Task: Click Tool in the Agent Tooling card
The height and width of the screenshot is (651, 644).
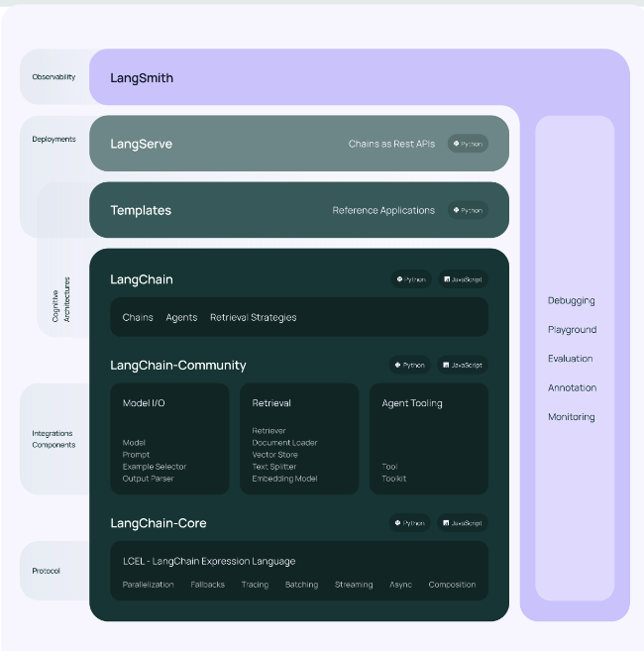Action: click(x=389, y=467)
